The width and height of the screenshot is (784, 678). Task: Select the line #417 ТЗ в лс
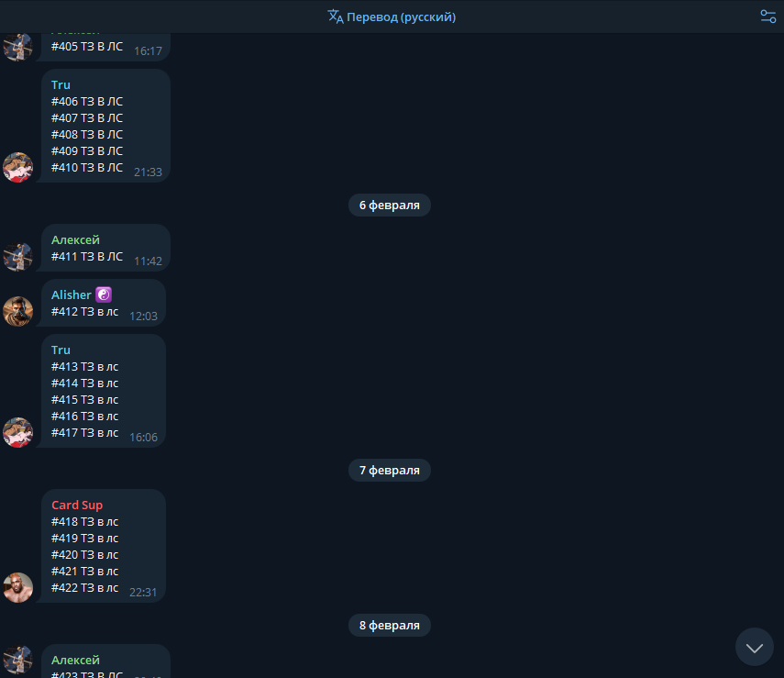coord(85,433)
